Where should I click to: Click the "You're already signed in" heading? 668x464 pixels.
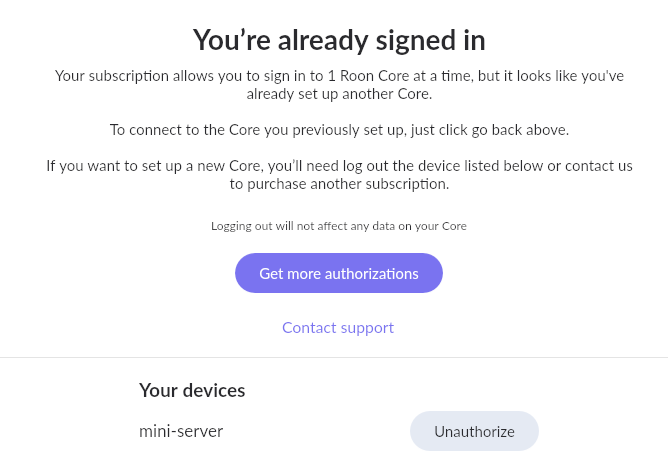point(338,40)
